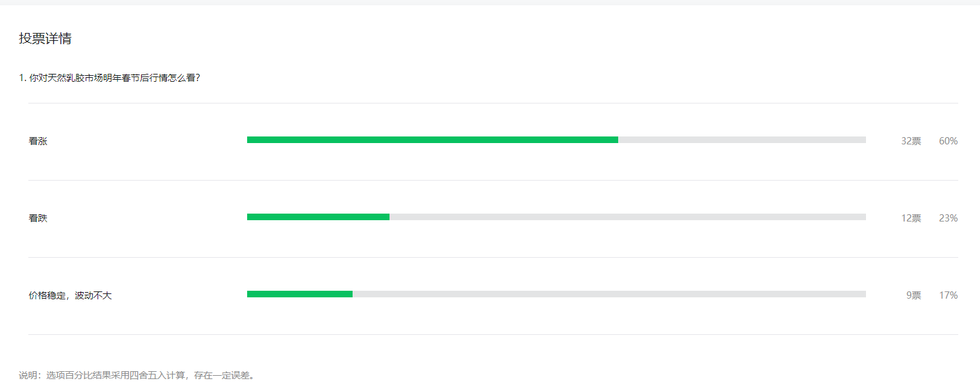Click the green filled bar for 看跌
The image size is (980, 387).
click(x=318, y=217)
